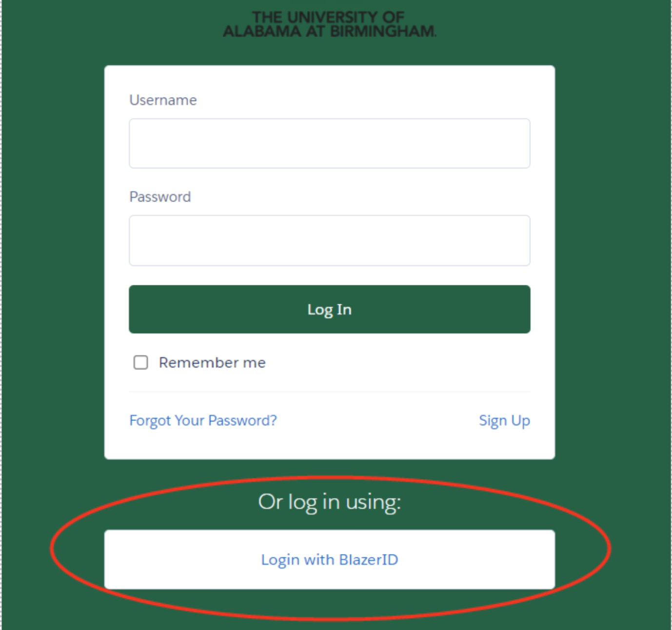Image resolution: width=672 pixels, height=630 pixels.
Task: Click the "Or log in using:" heading
Action: [x=330, y=502]
